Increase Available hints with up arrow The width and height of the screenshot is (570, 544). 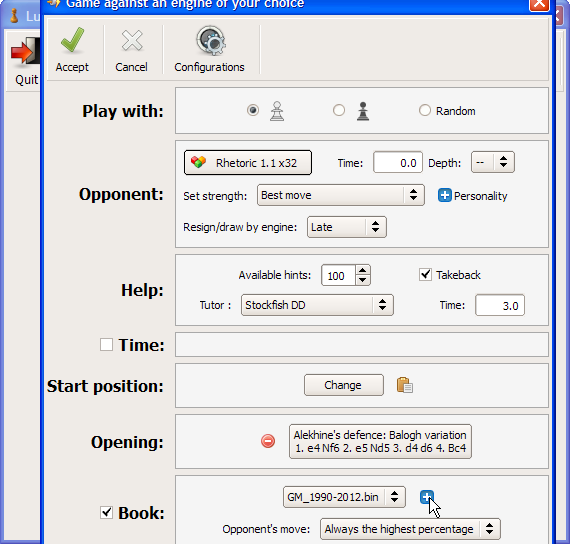point(362,270)
